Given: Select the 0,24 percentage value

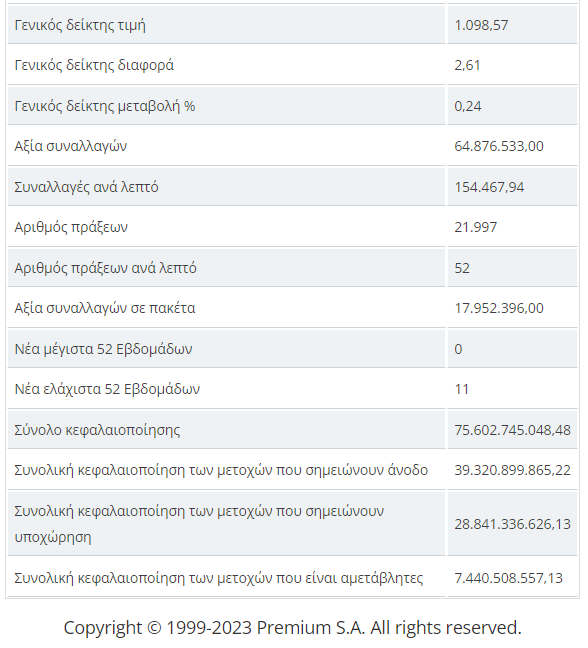Looking at the screenshot, I should coord(468,106).
